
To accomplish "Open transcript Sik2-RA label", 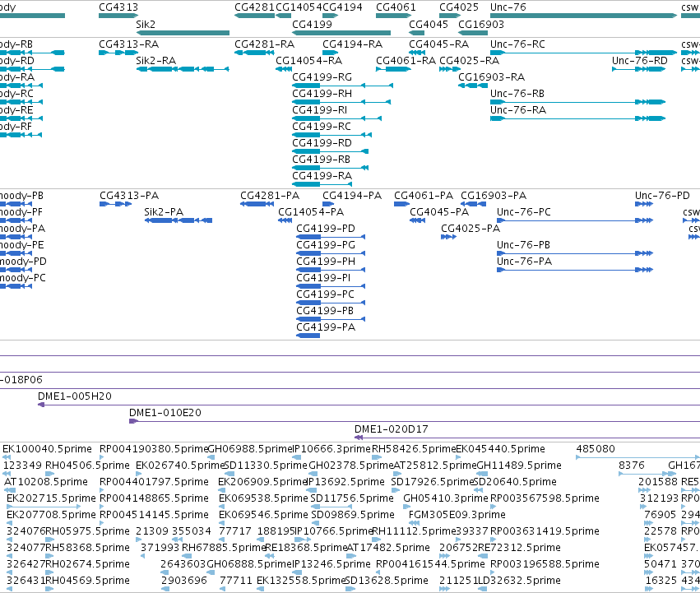I will click(x=155, y=61).
